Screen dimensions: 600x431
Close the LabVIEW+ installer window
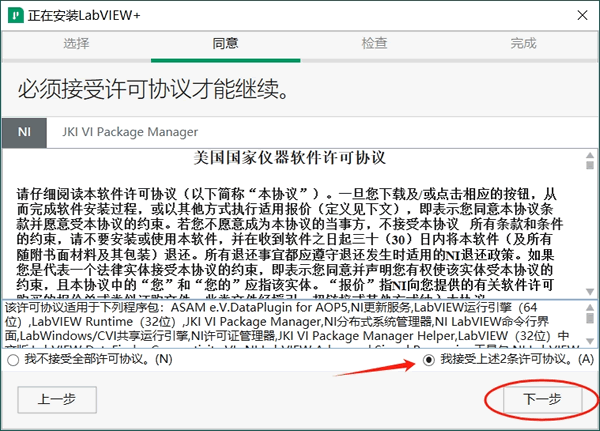(x=582, y=15)
